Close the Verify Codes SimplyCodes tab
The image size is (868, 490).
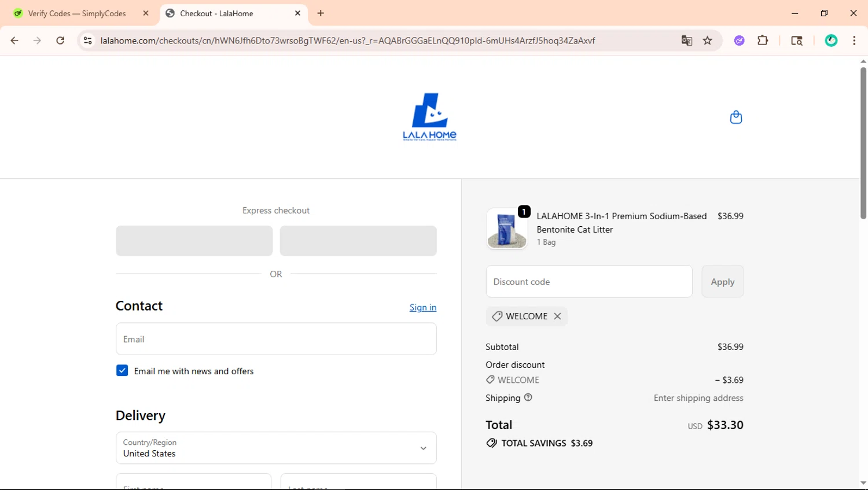[x=146, y=13]
